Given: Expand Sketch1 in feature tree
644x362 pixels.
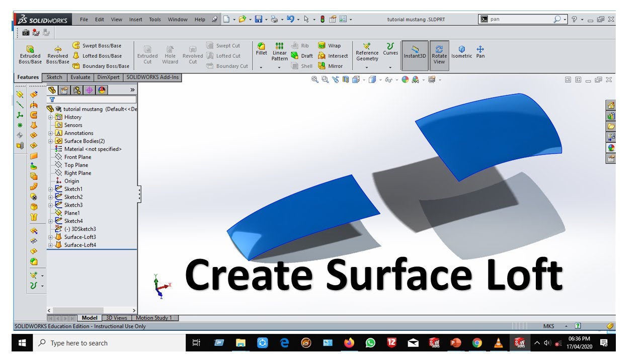Looking at the screenshot, I should (50, 189).
